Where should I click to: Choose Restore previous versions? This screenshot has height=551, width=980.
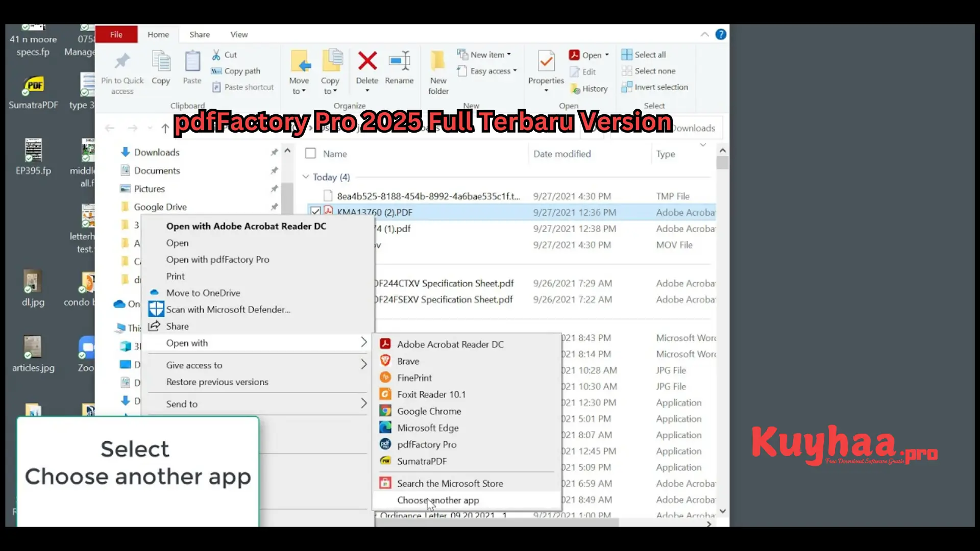pos(217,382)
